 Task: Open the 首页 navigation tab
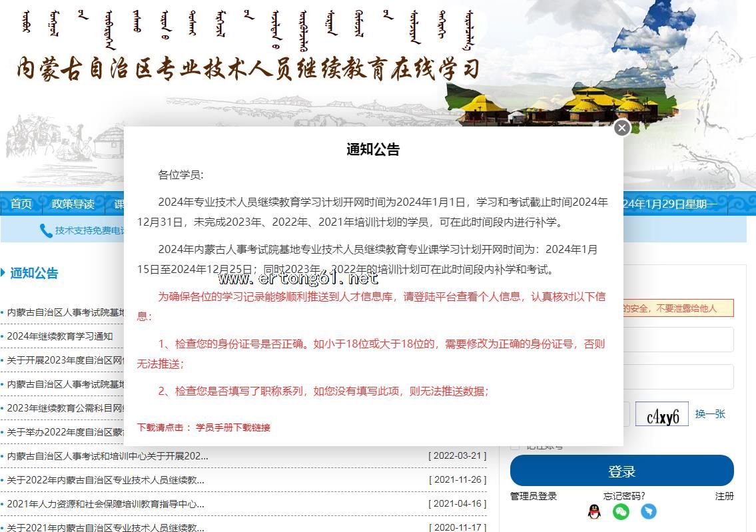tap(21, 204)
